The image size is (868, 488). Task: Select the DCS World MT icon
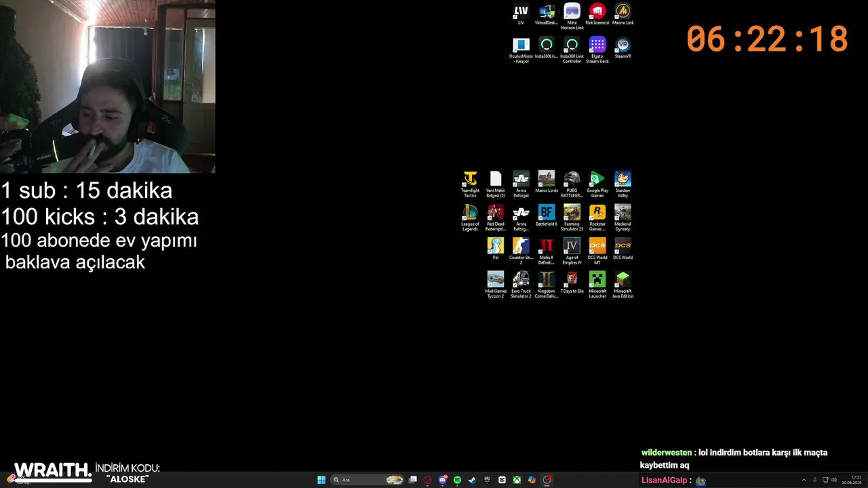[x=597, y=251]
